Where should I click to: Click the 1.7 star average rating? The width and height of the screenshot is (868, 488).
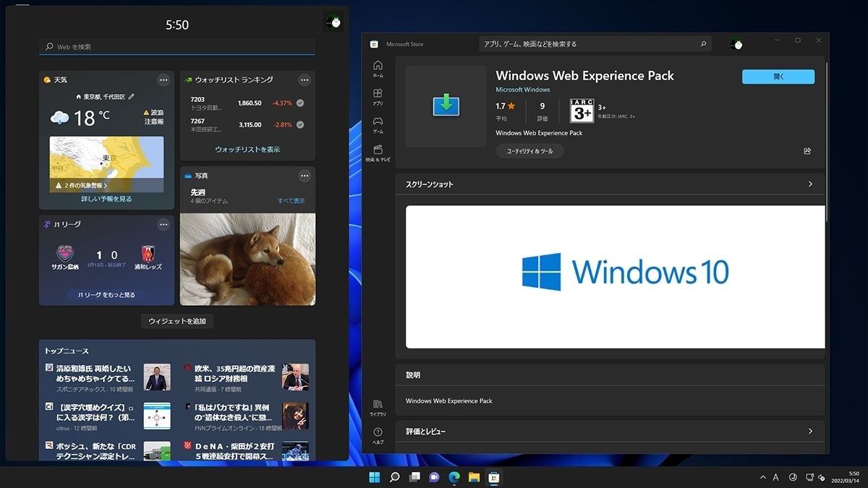pos(506,106)
